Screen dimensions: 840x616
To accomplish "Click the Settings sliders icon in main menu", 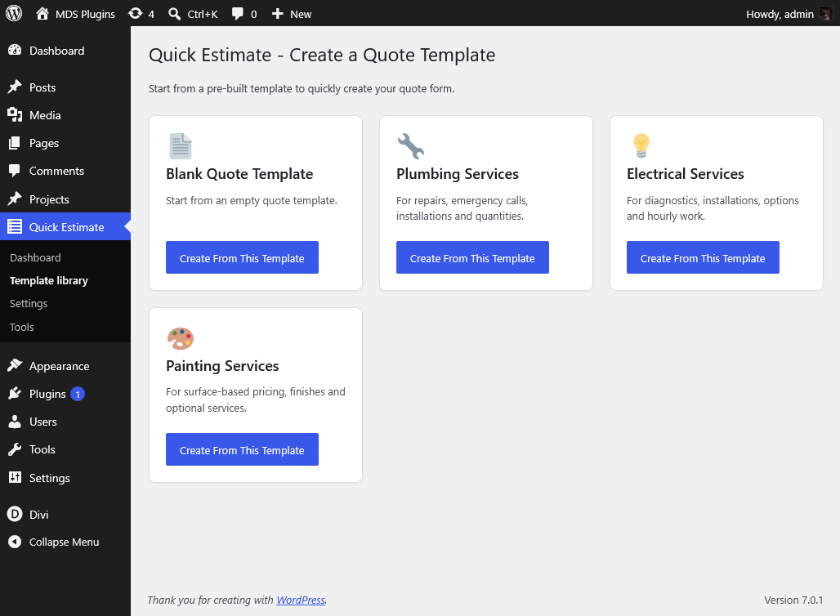I will (x=15, y=477).
